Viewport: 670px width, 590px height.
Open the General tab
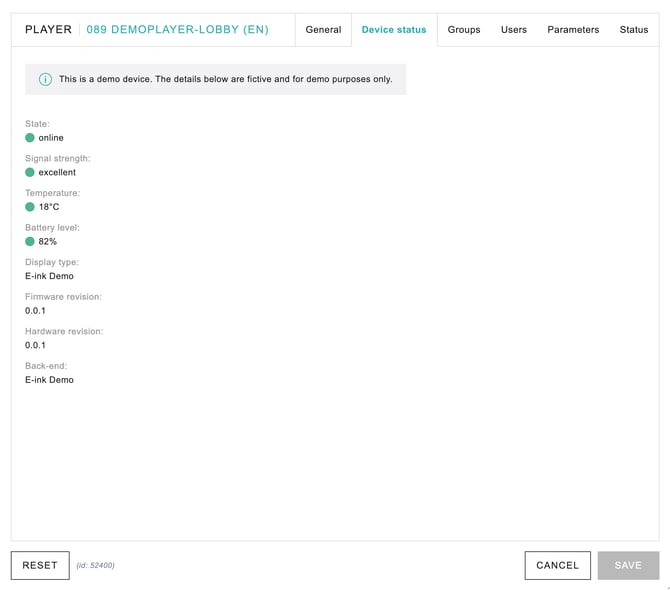323,30
